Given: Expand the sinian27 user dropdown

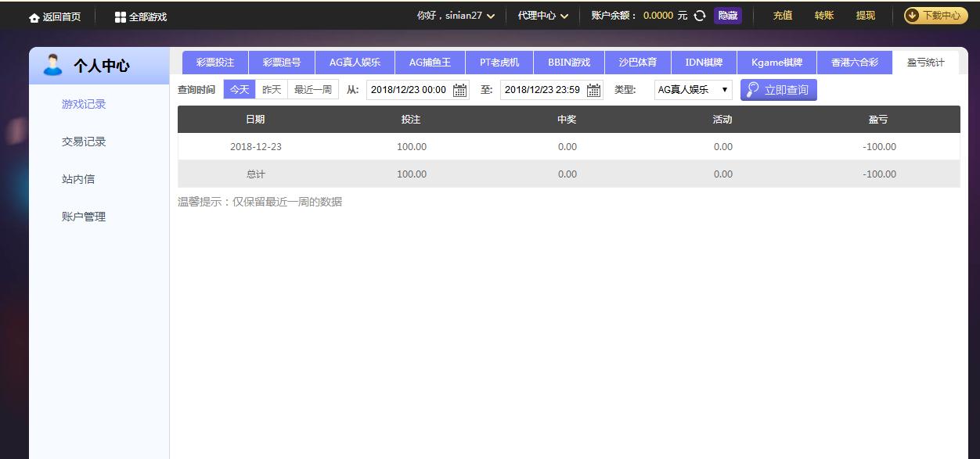Looking at the screenshot, I should point(491,16).
